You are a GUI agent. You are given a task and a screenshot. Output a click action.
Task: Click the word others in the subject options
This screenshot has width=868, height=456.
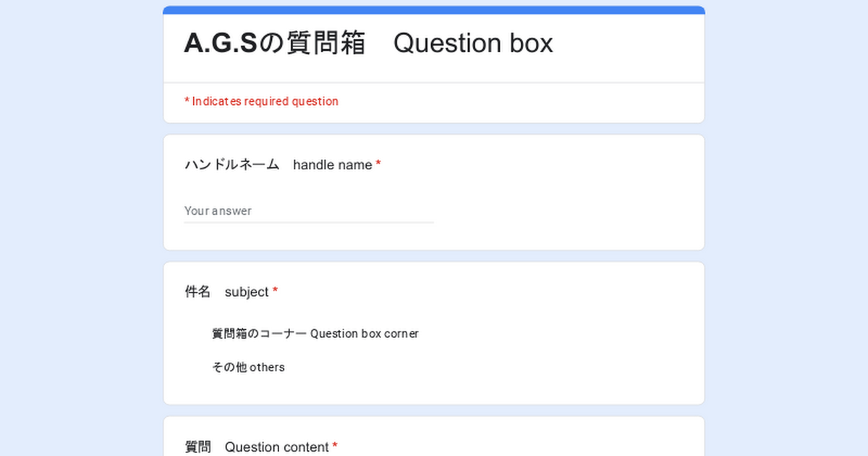pos(267,367)
